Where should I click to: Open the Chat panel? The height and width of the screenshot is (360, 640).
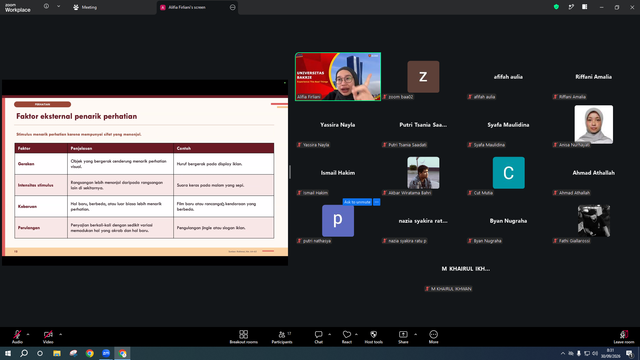point(318,337)
